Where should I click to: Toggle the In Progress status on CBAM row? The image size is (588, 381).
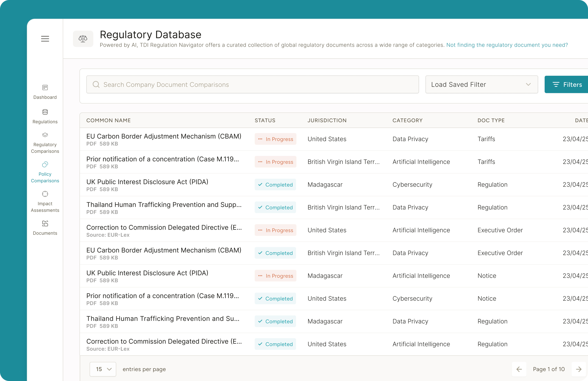pos(275,139)
